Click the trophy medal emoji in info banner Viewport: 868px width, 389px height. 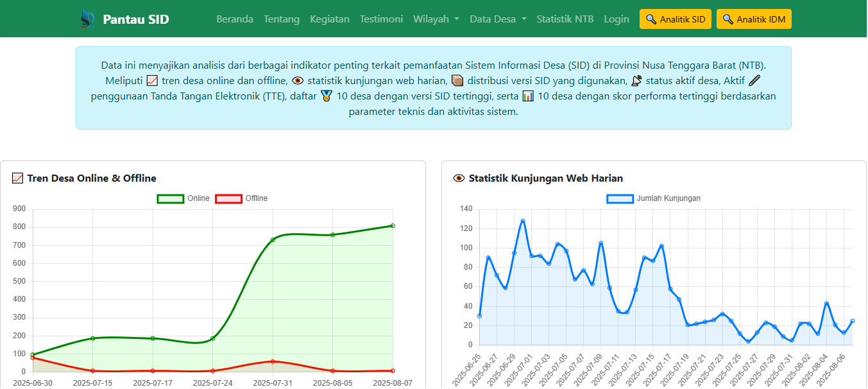tap(327, 96)
